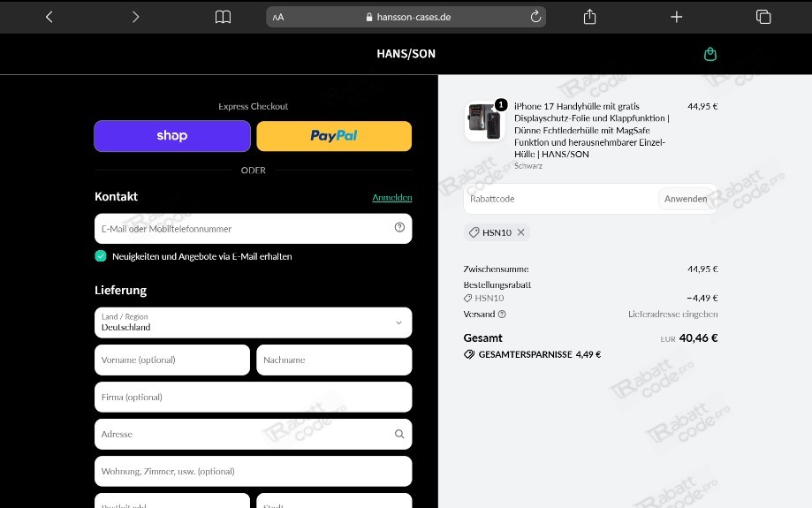Viewport: 812px width, 508px height.
Task: Click the Lieferung section heading
Action: (x=121, y=290)
